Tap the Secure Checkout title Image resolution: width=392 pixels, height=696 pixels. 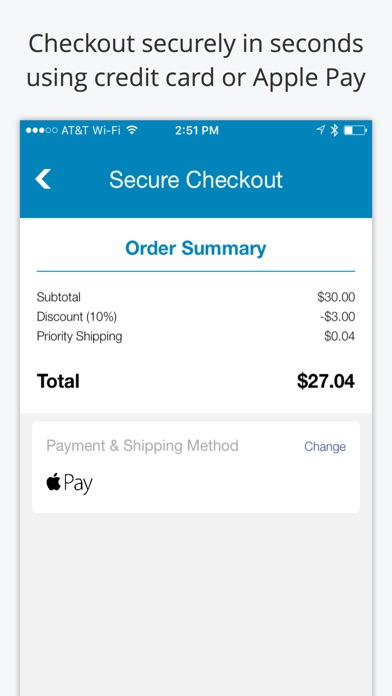click(x=196, y=180)
